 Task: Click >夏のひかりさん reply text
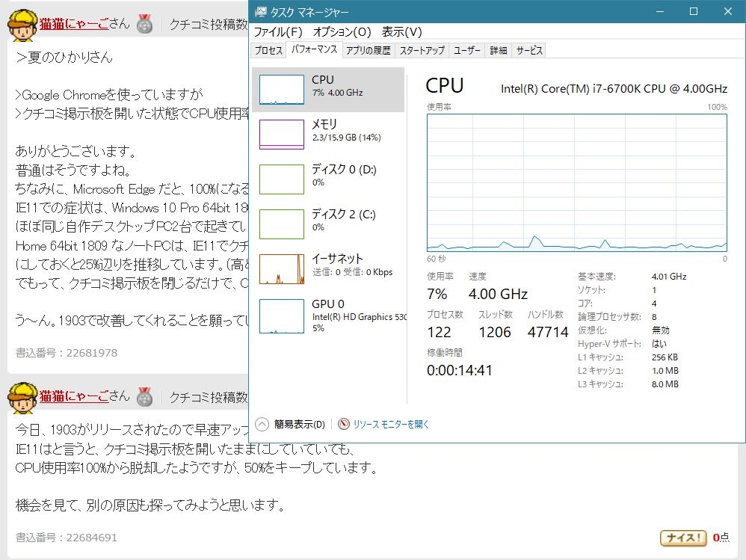tap(64, 57)
